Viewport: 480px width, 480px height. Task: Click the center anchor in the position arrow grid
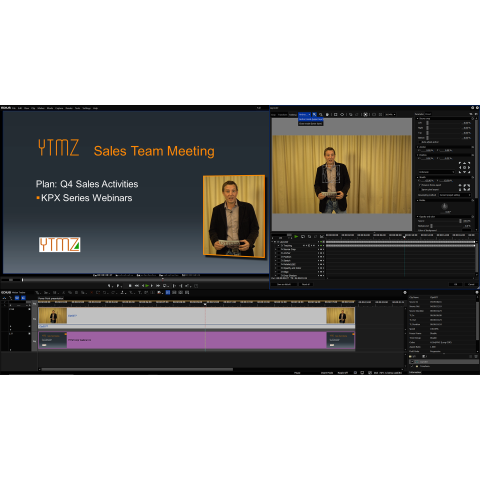click(x=464, y=167)
